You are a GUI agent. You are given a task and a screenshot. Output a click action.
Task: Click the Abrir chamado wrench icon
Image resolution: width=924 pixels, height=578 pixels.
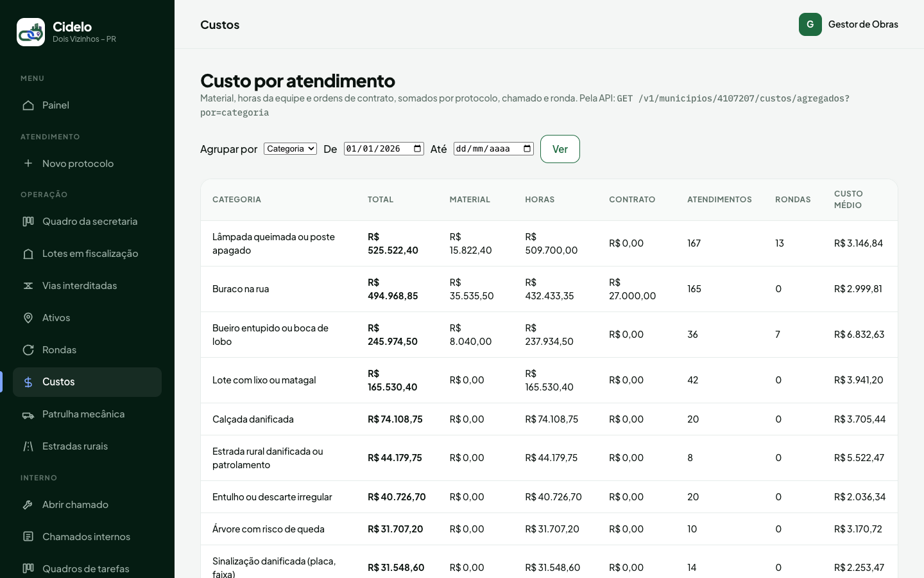(28, 505)
